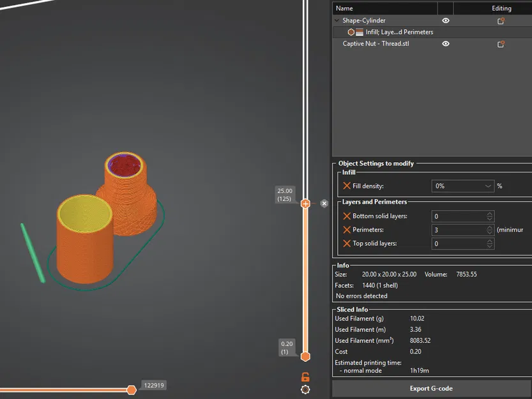
Task: Click the 'No errors detected' status text
Action: coord(361,296)
